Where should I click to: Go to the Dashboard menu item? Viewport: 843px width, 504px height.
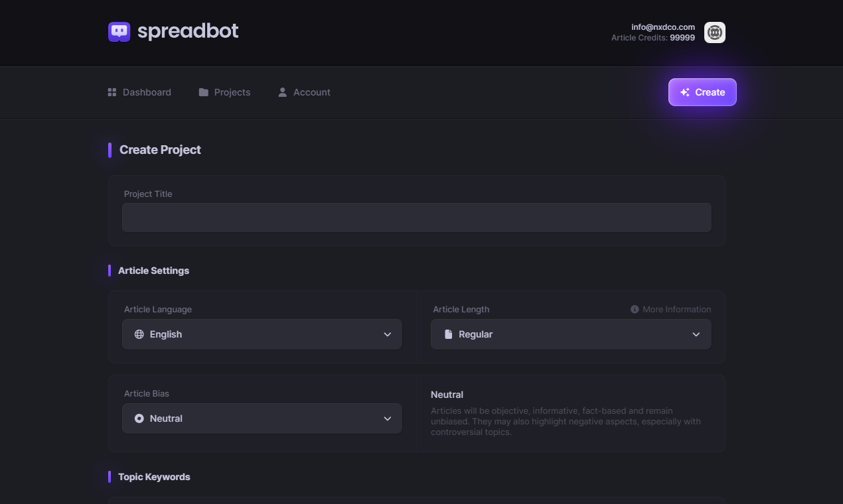[147, 92]
